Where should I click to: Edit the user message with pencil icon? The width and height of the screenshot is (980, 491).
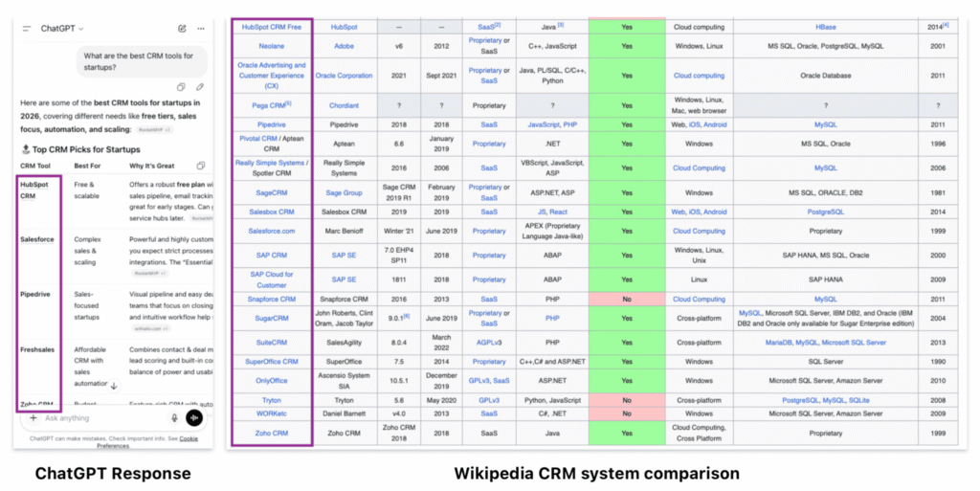point(199,87)
